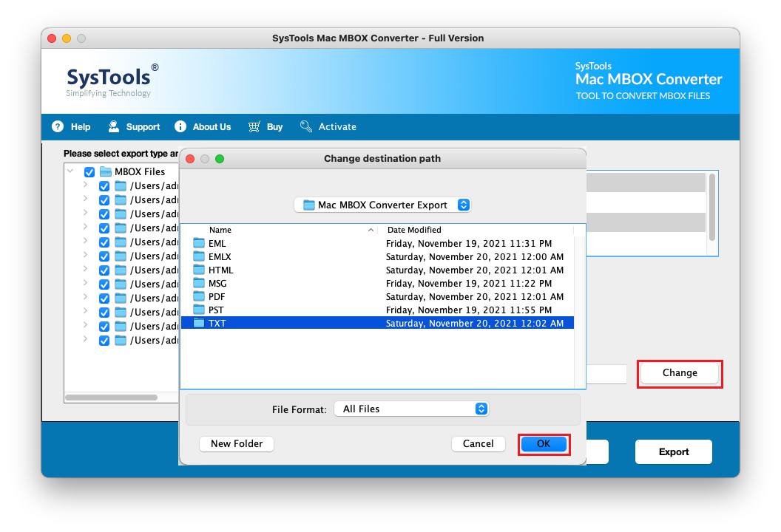Uncheck the second /Users folder checkbox
The image size is (781, 532).
tap(104, 200)
